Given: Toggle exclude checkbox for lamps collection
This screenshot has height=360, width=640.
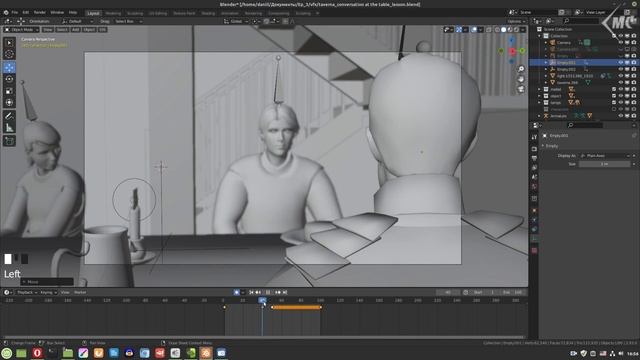Looking at the screenshot, I should pos(614,102).
